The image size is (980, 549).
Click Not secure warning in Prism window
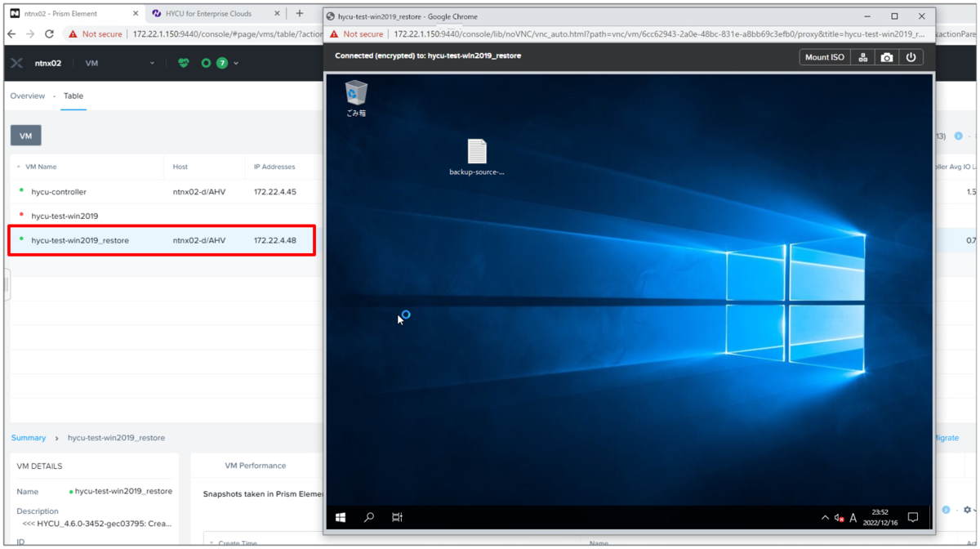click(96, 34)
